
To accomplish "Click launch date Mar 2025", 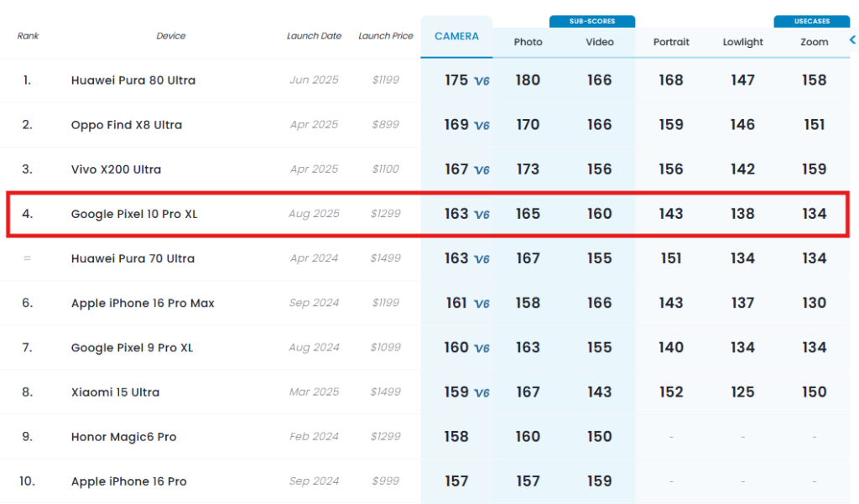I will tap(314, 392).
